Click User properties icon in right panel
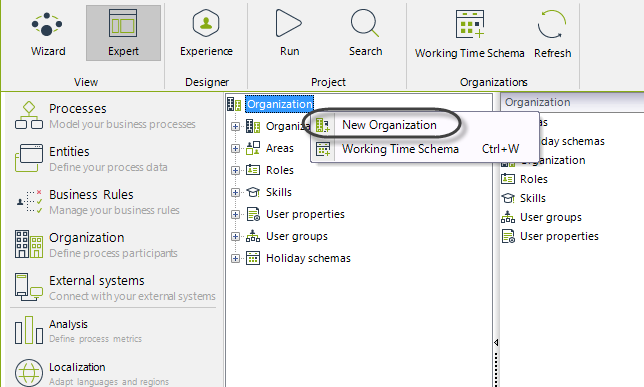The height and width of the screenshot is (387, 644). (x=508, y=236)
